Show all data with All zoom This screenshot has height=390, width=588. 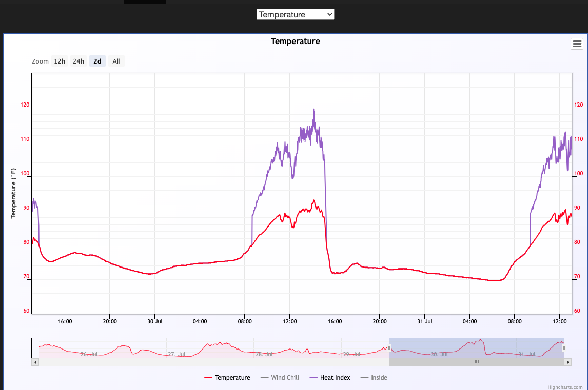(116, 61)
